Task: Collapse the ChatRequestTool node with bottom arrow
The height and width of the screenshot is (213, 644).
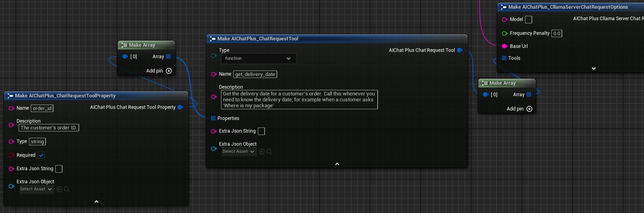Action: (337, 164)
